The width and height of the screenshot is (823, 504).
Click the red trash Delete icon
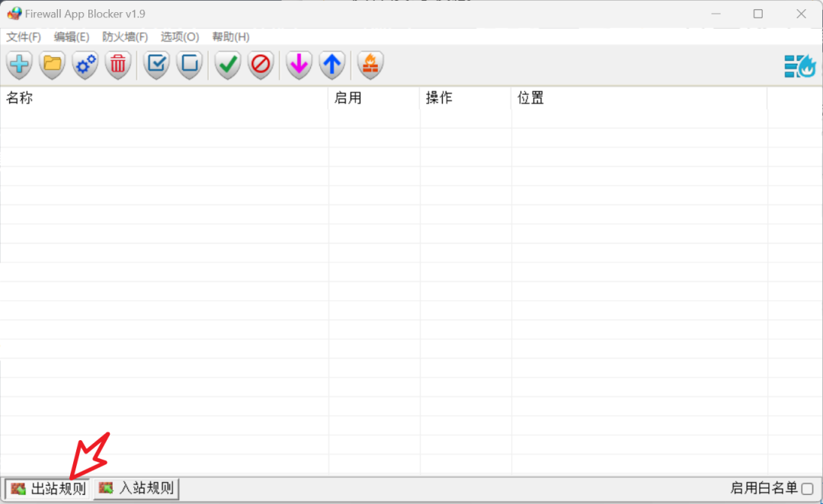point(118,65)
